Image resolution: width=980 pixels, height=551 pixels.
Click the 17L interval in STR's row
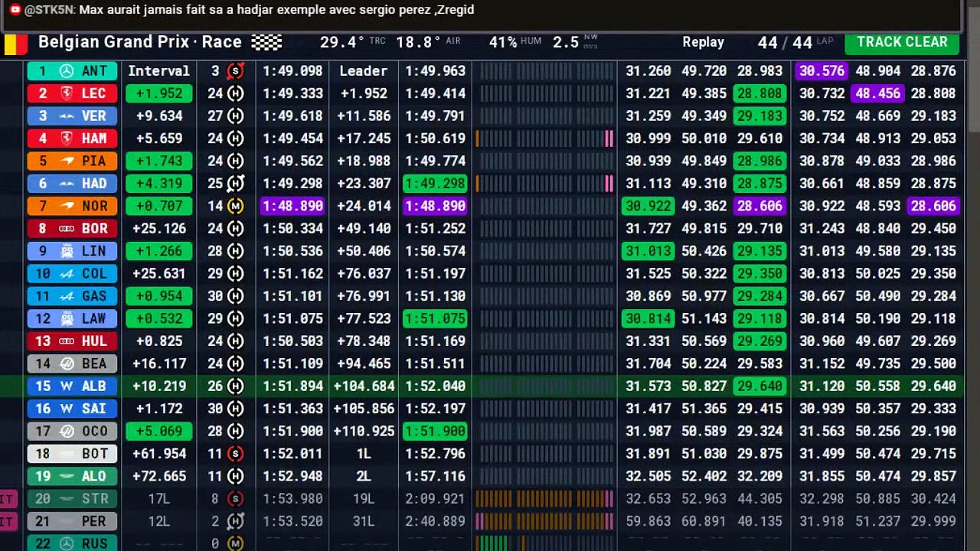click(x=159, y=499)
